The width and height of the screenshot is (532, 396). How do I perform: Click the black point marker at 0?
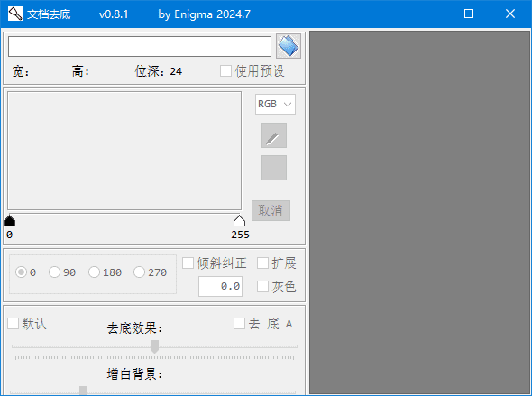coord(10,220)
